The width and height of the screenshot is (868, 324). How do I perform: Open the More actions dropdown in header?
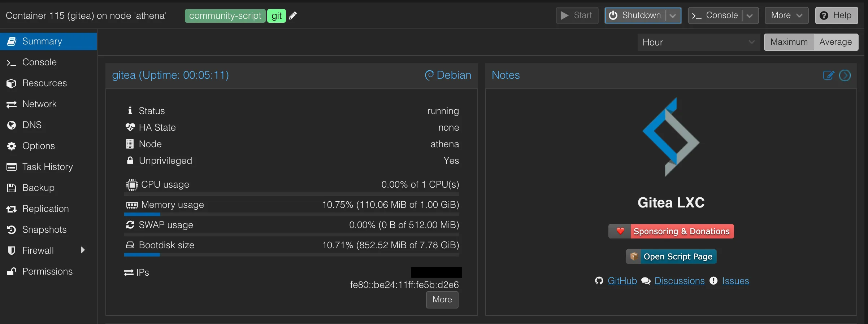786,16
